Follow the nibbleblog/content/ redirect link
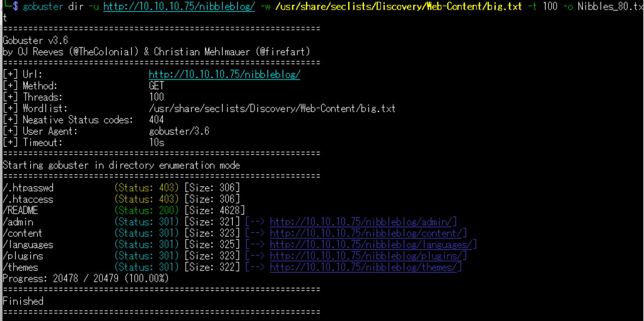644x321 pixels. 368,233
